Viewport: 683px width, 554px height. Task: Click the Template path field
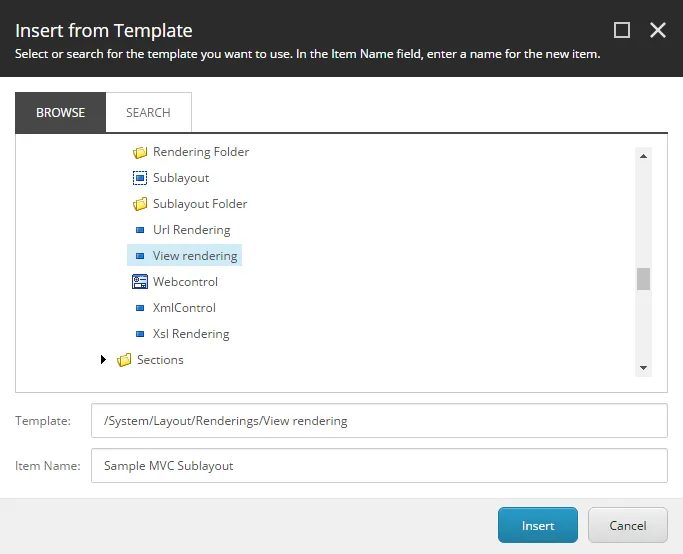tap(379, 421)
